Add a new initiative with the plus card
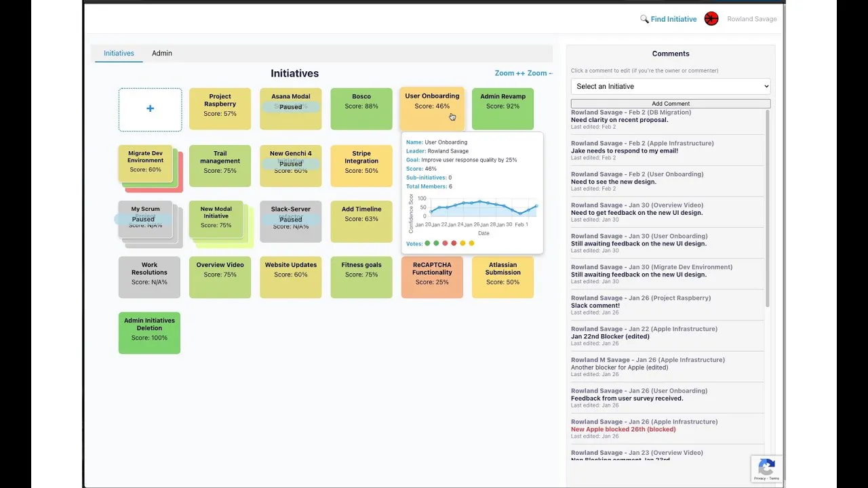868x488 pixels. click(x=150, y=109)
